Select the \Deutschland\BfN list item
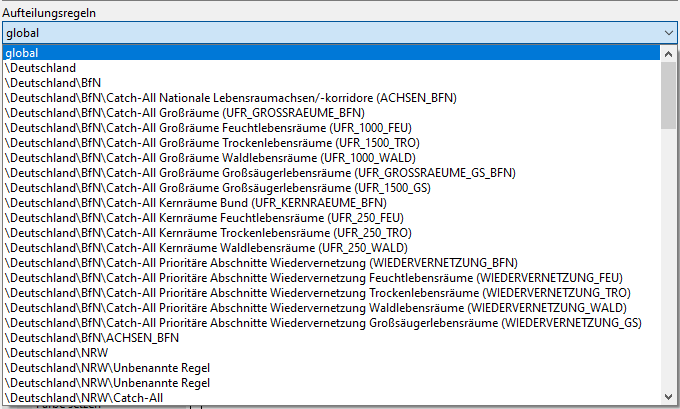Viewport: 680px width, 409px height. tap(331, 83)
